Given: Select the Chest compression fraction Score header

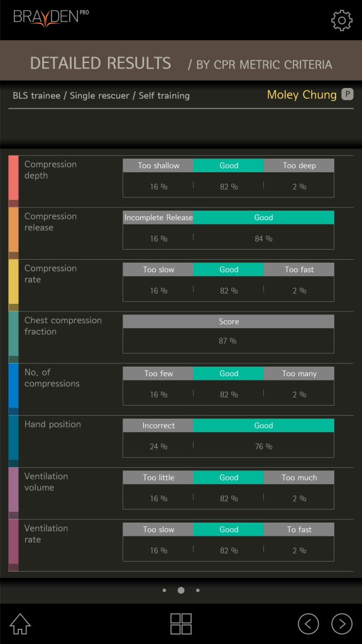Looking at the screenshot, I should (228, 321).
